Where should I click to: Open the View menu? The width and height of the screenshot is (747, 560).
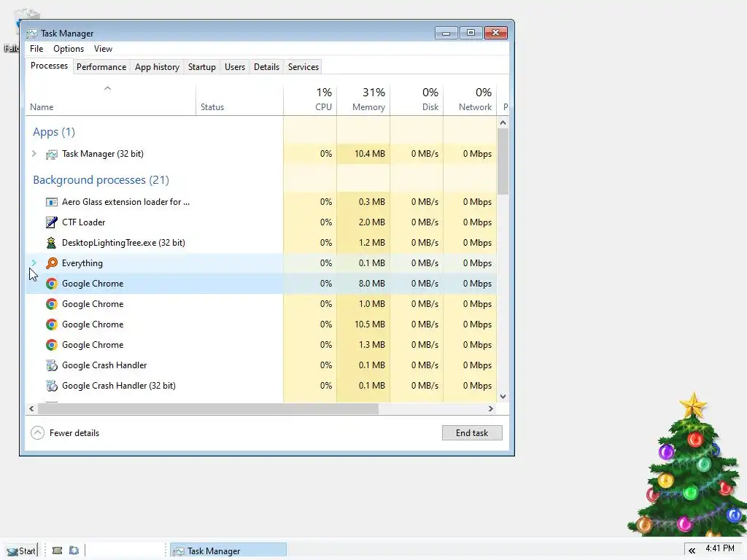103,49
